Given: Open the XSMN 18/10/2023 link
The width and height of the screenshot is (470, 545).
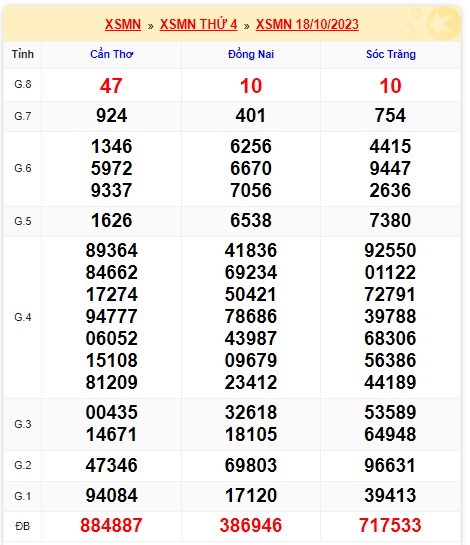Looking at the screenshot, I should [307, 24].
